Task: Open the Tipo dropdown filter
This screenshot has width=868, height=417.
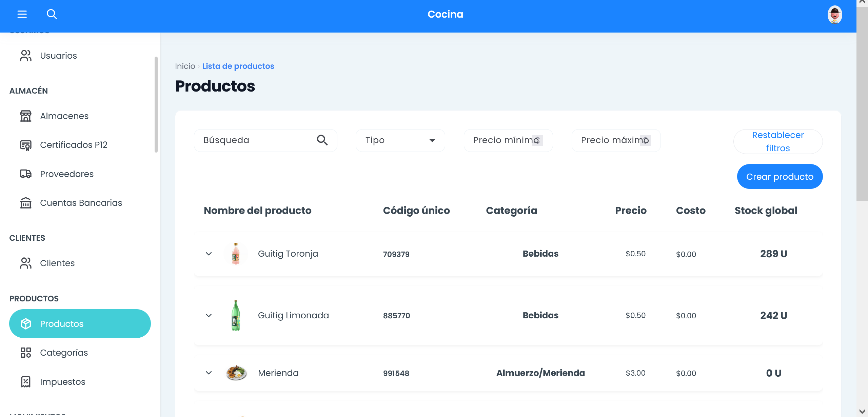Action: point(400,140)
